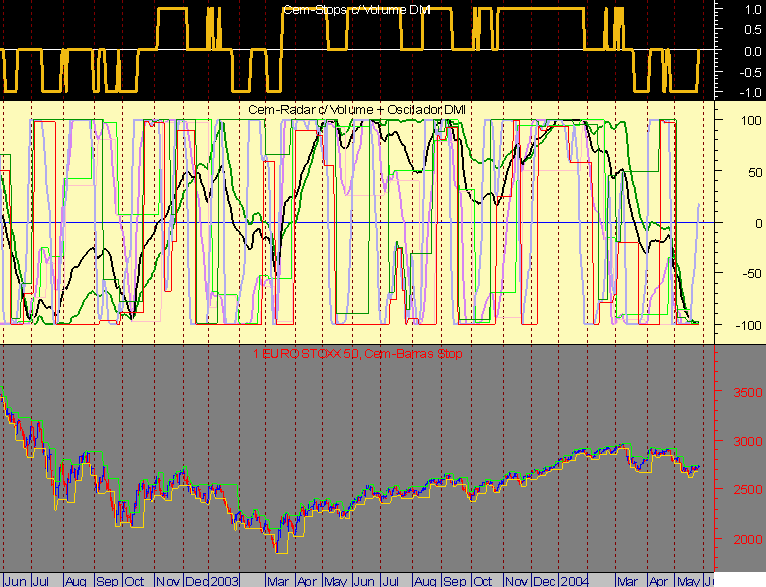
Task: Click the 2003 year label on time axis
Action: pyautogui.click(x=224, y=581)
